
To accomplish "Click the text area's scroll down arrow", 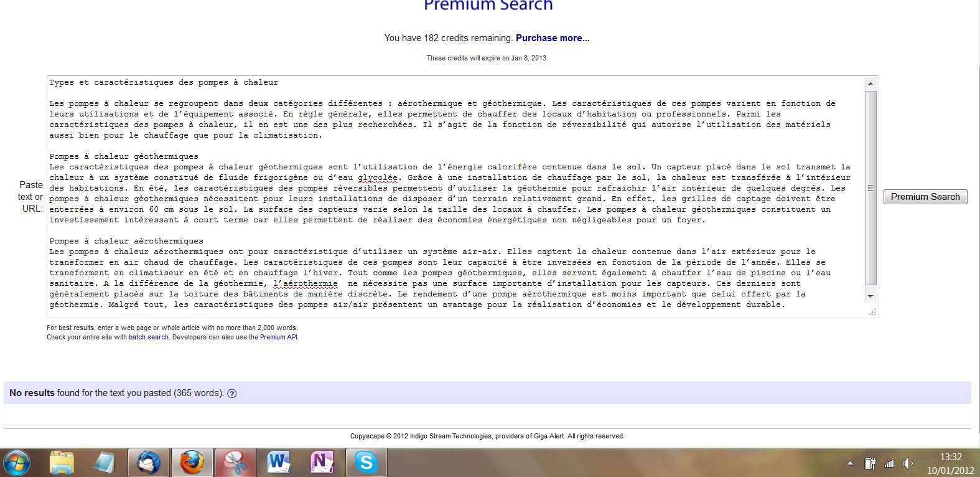I will [870, 296].
